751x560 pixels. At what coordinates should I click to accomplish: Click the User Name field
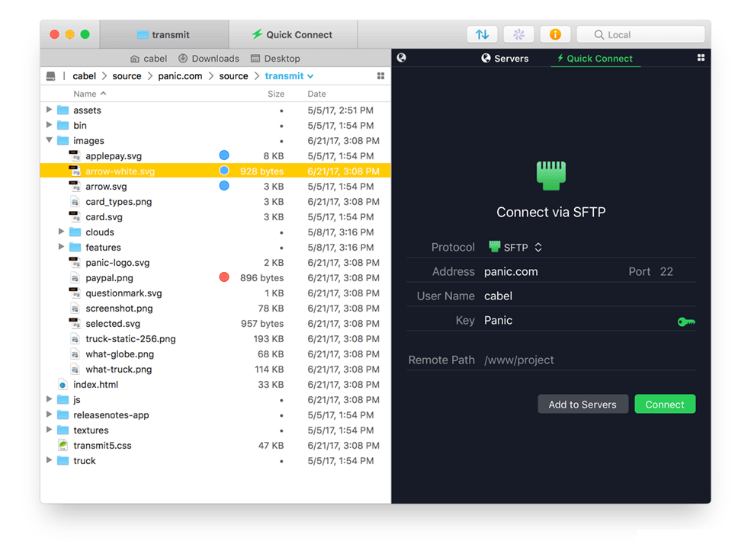(x=589, y=296)
